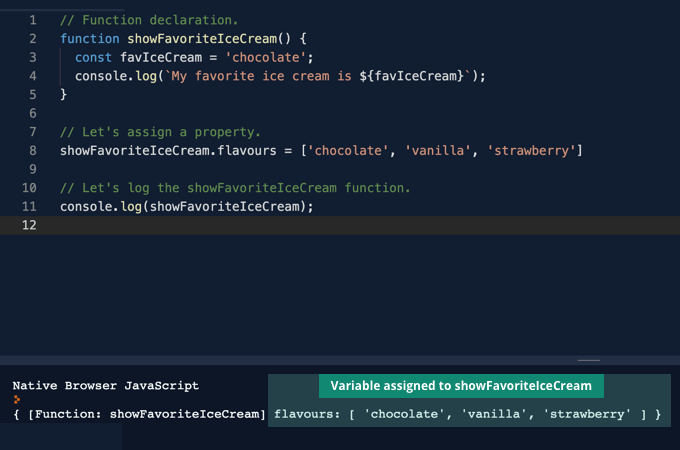This screenshot has width=680, height=450.
Task: Click line number 8 in the gutter
Action: coord(33,151)
